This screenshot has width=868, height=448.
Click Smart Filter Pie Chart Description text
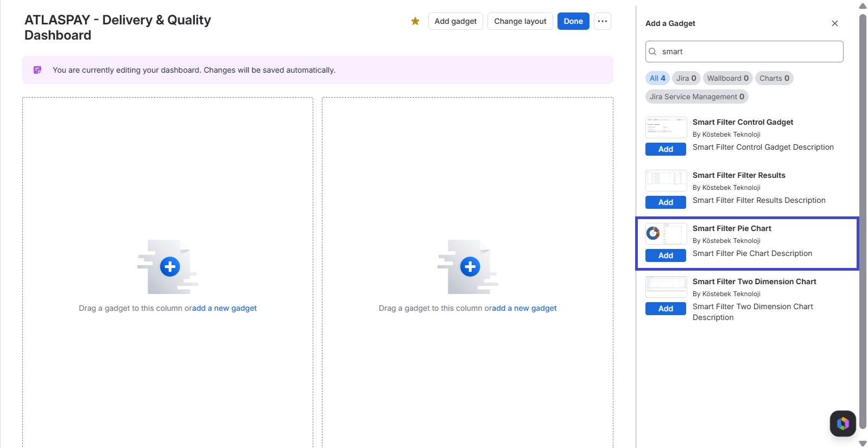752,253
